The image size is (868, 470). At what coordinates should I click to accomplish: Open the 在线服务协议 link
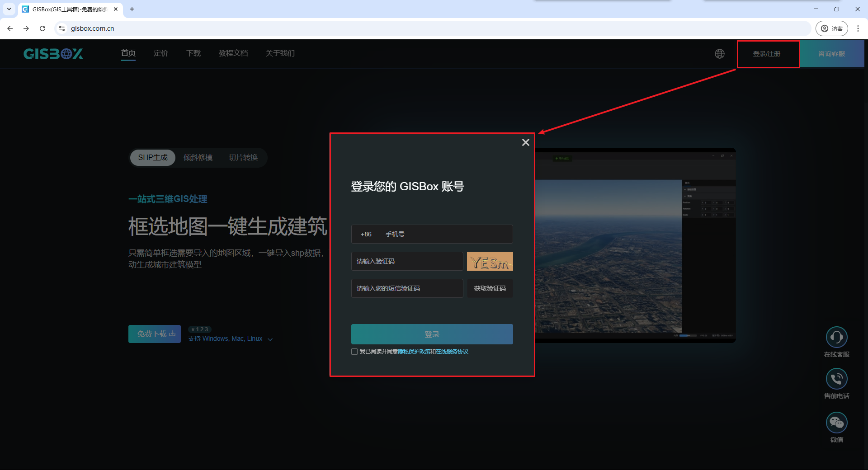tap(452, 352)
